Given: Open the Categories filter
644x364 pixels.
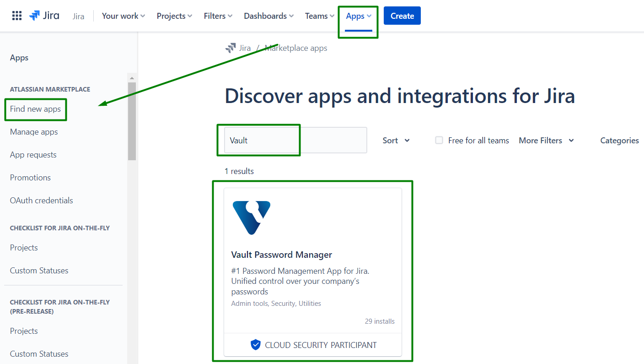Looking at the screenshot, I should (x=619, y=141).
